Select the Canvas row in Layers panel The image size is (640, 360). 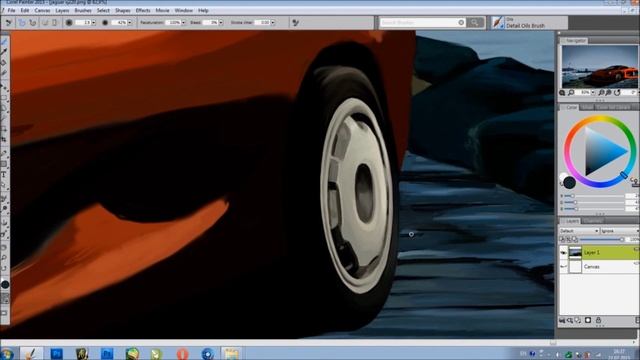pos(599,267)
